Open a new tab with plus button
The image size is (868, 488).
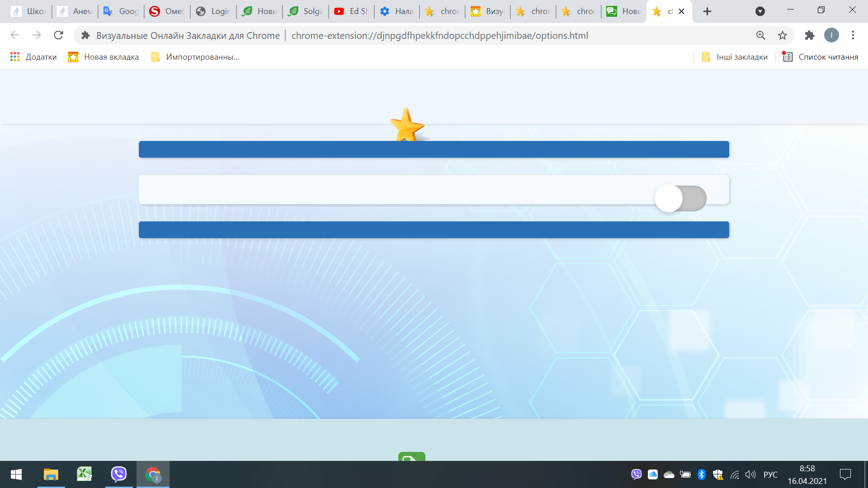click(x=707, y=11)
